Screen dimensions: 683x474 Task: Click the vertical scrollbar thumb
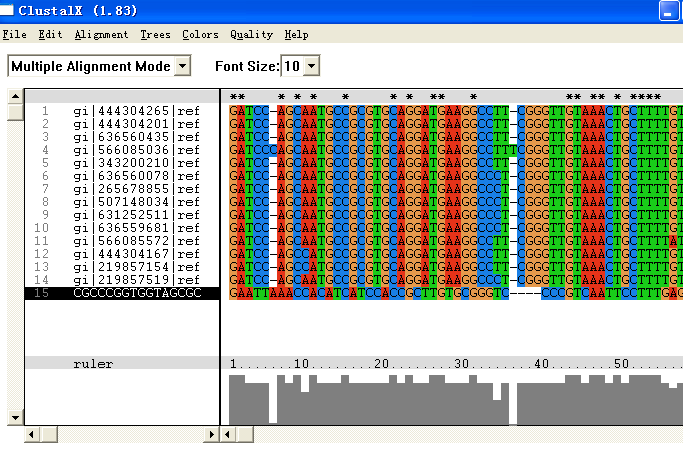(15, 112)
